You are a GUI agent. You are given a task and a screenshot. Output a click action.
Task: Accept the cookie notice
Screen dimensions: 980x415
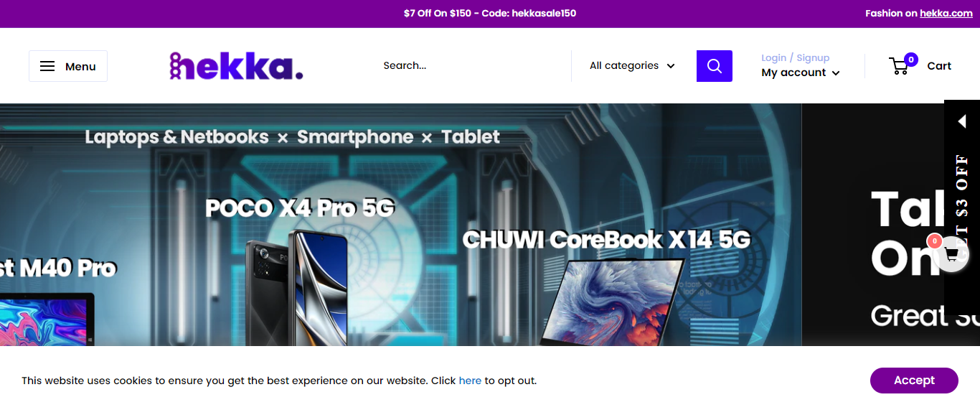914,381
